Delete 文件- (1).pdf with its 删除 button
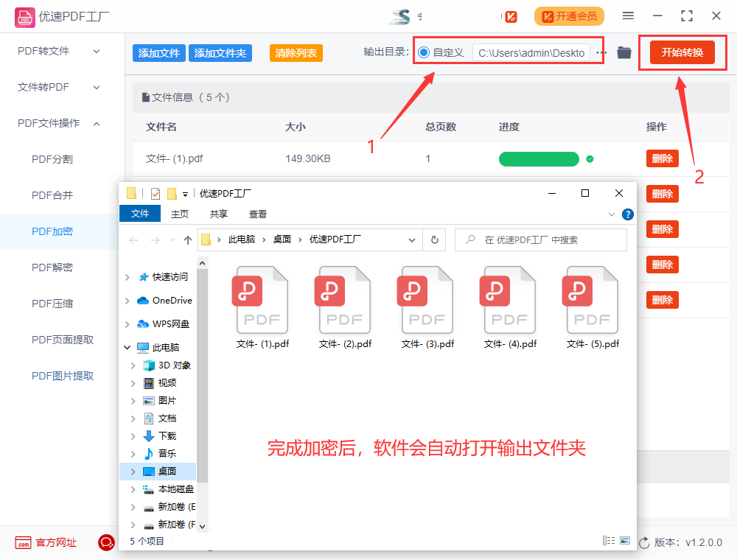This screenshot has width=737, height=560. coord(663,158)
